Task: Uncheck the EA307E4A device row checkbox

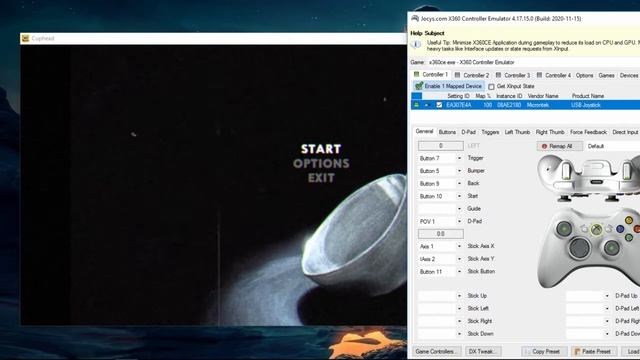Action: click(439, 105)
